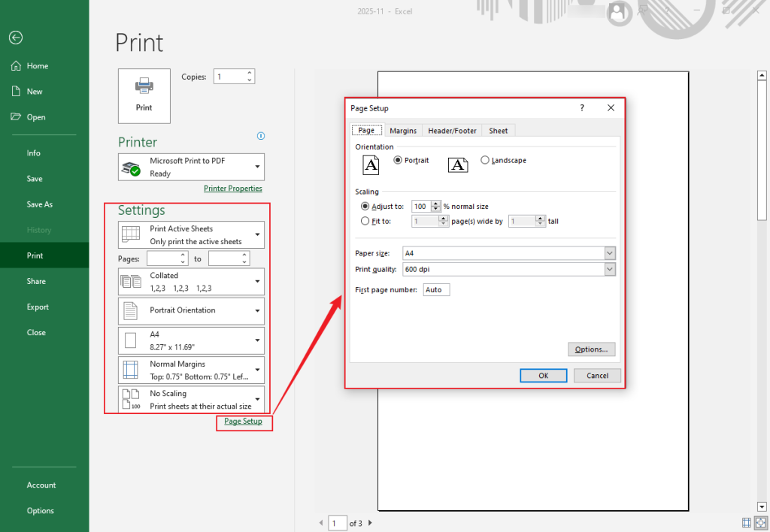Open the Paper size dropdown
Viewport: 770px width, 532px height.
tap(611, 253)
